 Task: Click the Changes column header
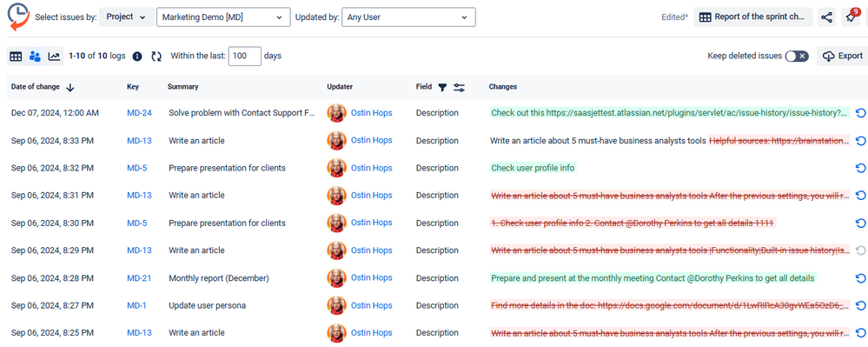tap(503, 87)
